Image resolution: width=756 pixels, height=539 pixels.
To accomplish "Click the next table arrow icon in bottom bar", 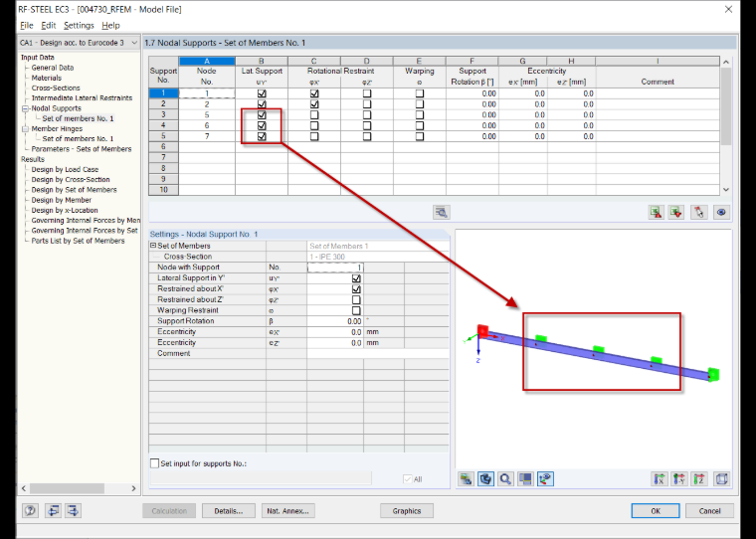I will point(73,510).
